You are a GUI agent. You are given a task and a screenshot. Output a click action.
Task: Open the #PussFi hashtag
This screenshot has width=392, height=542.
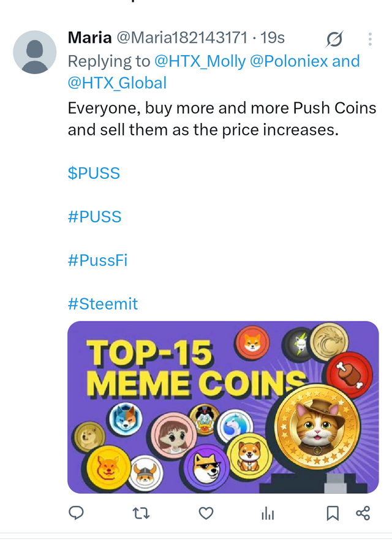(97, 260)
